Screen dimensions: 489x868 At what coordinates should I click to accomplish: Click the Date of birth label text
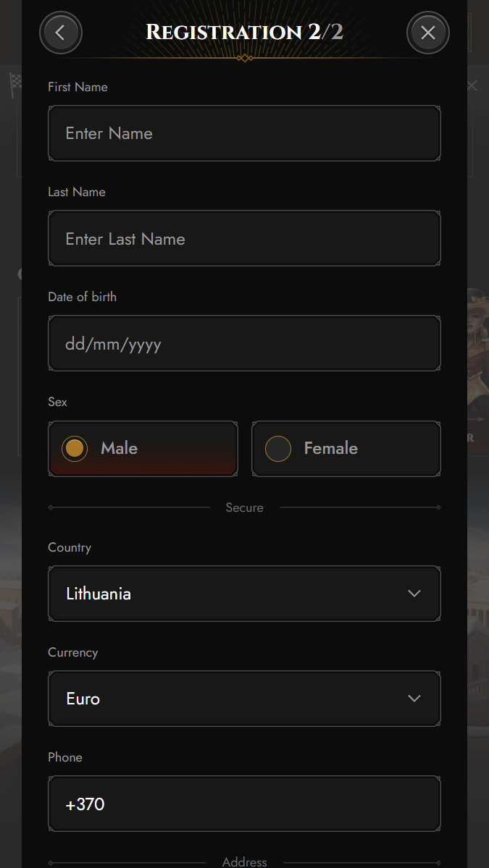tap(82, 297)
